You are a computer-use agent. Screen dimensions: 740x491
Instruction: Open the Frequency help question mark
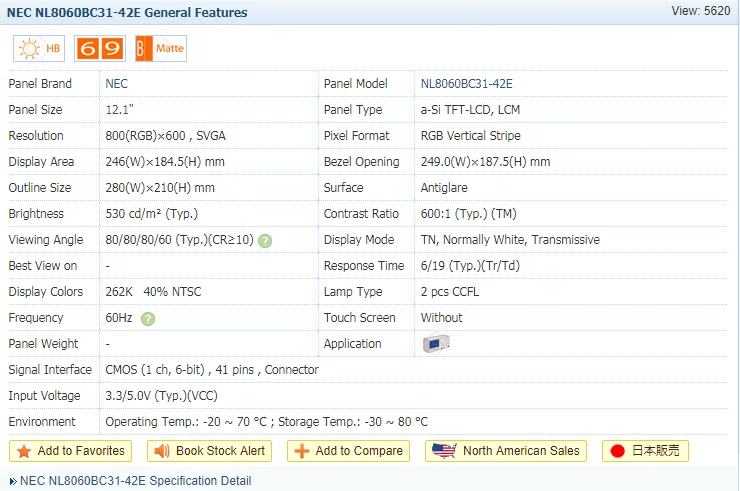148,319
